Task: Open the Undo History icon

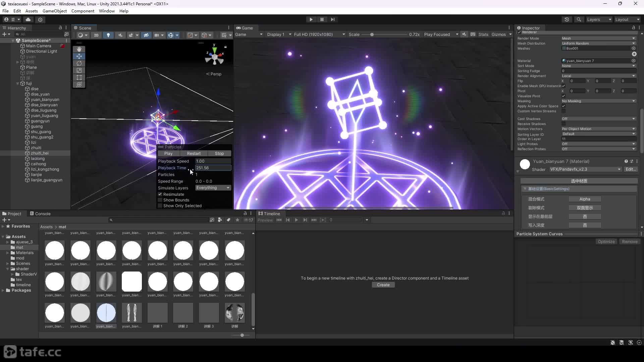Action: (567, 19)
